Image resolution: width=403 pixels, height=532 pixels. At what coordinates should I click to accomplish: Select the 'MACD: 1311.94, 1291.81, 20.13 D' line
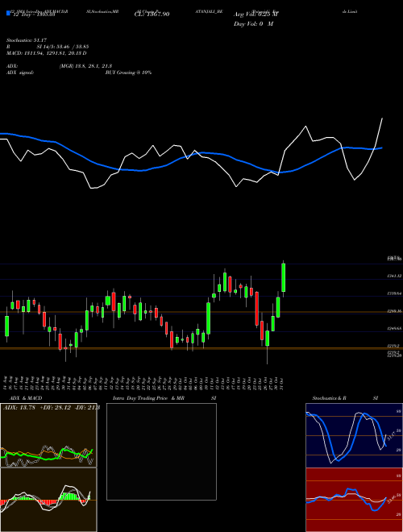46,53
